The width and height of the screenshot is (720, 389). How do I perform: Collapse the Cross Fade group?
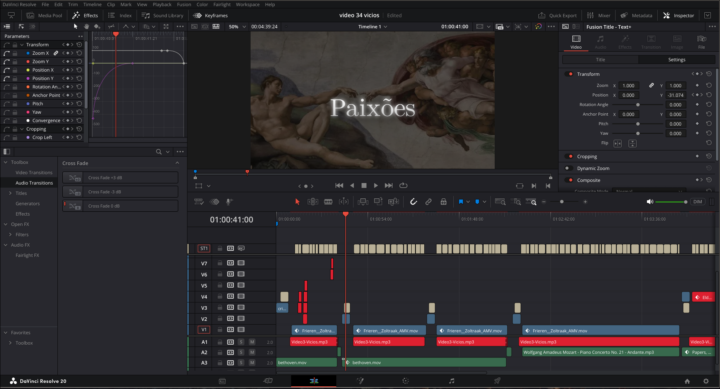pos(177,163)
